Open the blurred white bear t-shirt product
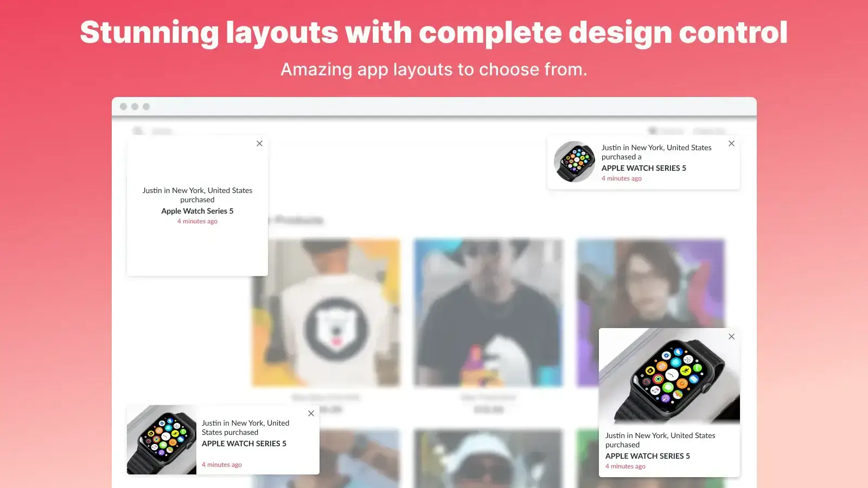The width and height of the screenshot is (868, 488). (x=326, y=313)
